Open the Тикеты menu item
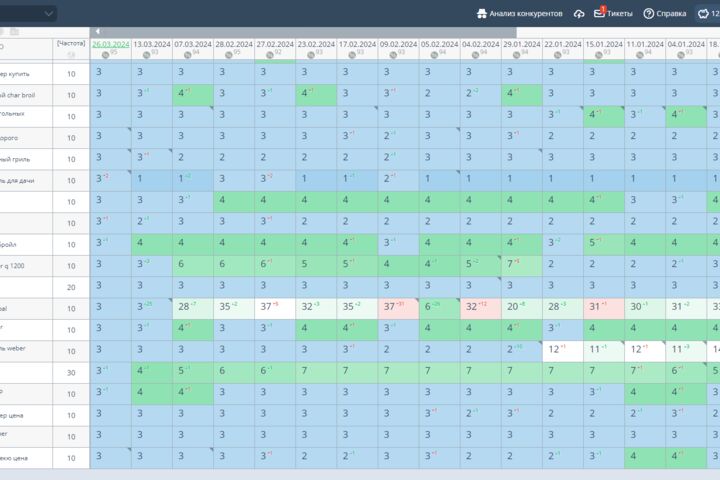The width and height of the screenshot is (720, 480). pyautogui.click(x=619, y=14)
